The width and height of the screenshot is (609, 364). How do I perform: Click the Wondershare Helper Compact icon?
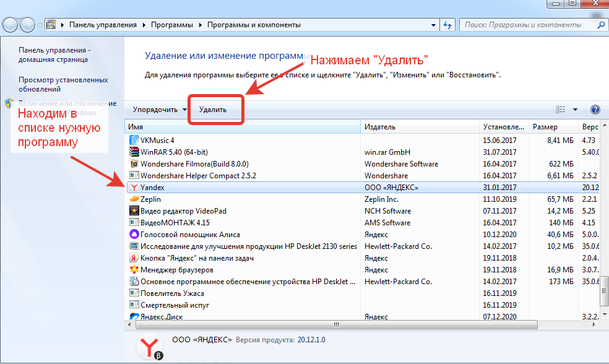[134, 176]
